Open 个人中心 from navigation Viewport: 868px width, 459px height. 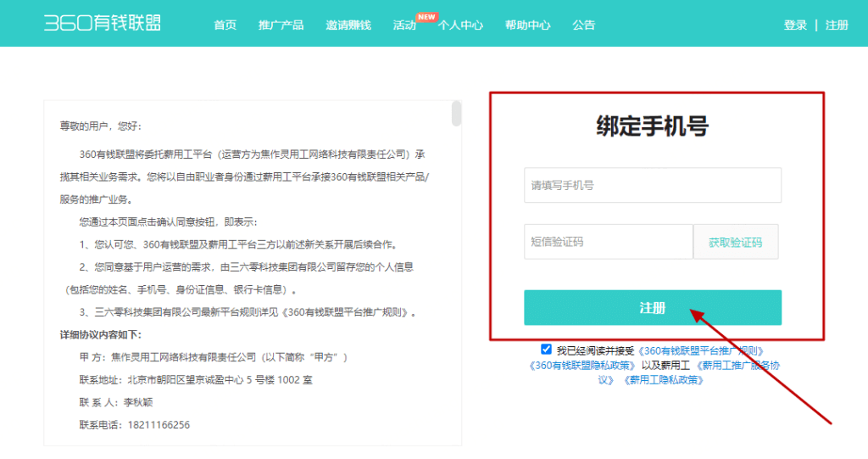(x=460, y=25)
